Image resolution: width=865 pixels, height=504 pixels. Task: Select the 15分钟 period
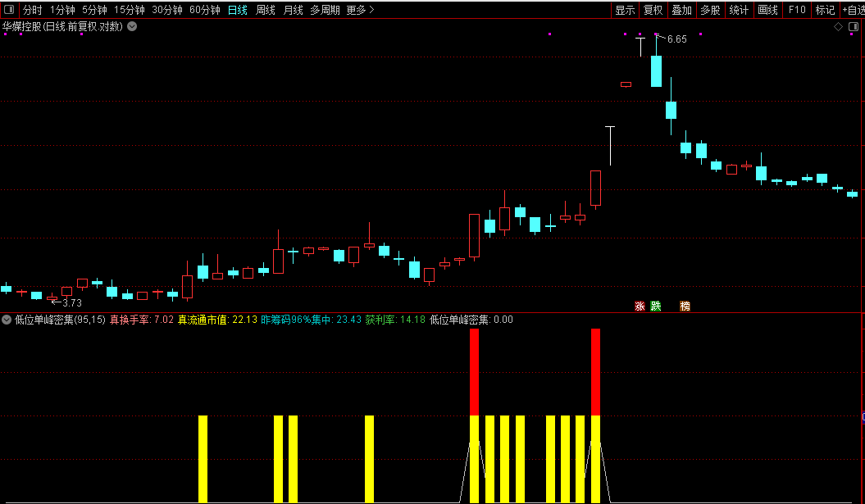[129, 10]
